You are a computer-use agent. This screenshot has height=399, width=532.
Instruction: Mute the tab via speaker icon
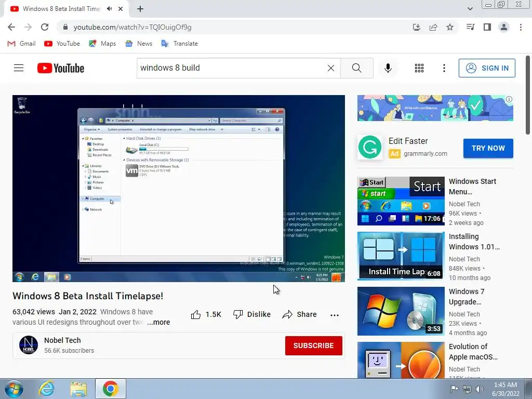click(109, 9)
